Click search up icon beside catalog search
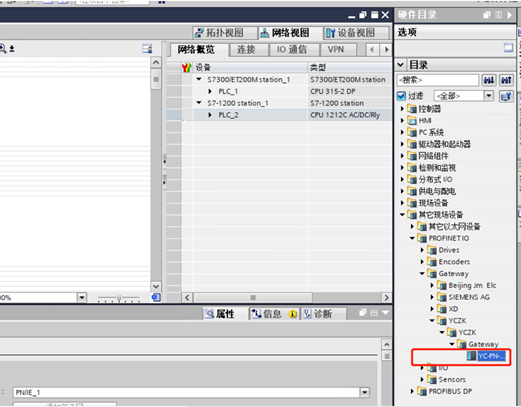Screen dimensions: 521x407 (x=506, y=80)
